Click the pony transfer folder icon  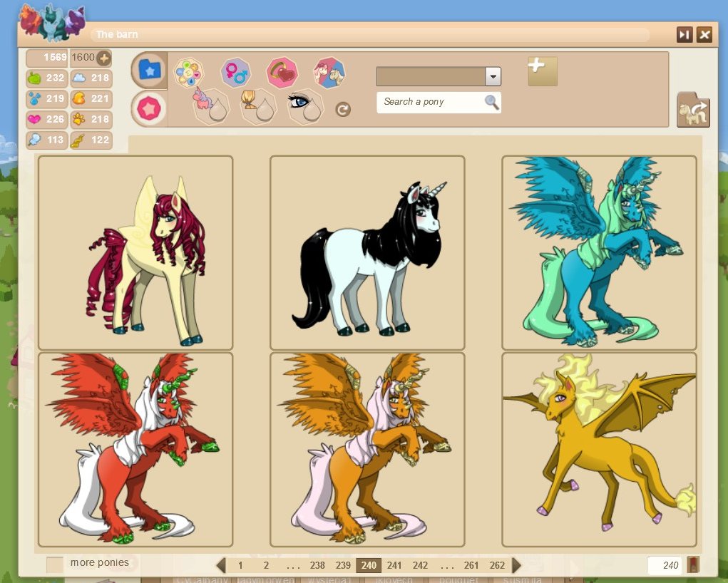(x=692, y=110)
